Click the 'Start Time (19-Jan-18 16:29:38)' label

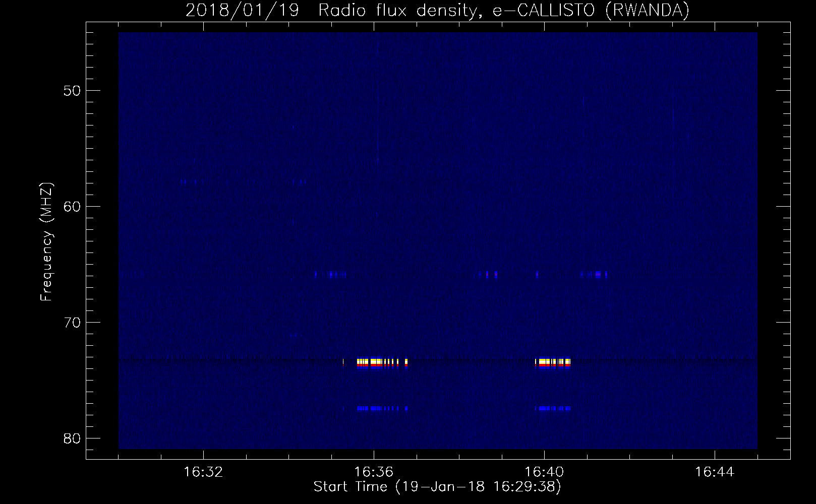pyautogui.click(x=437, y=487)
